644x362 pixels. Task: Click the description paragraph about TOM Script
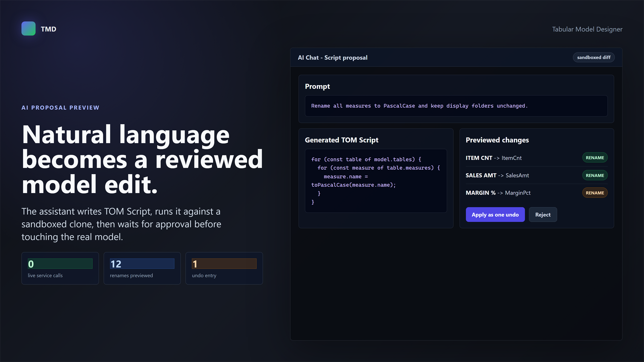click(121, 224)
